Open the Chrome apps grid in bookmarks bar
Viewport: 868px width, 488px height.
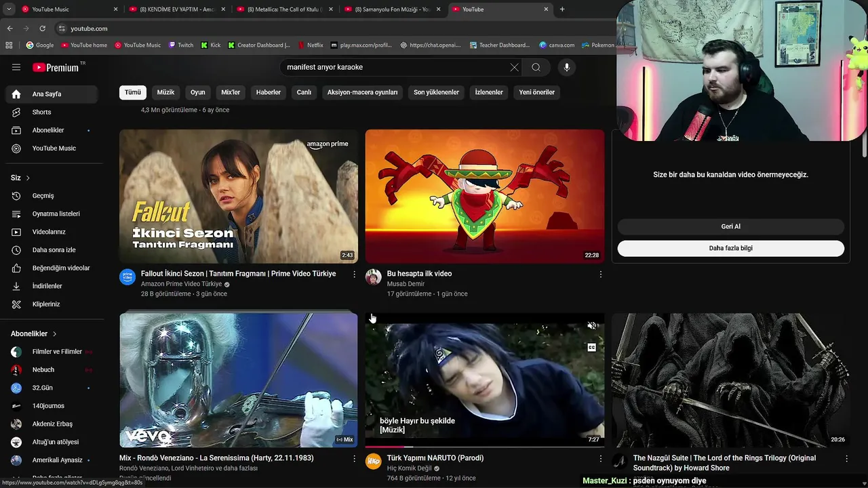pos(9,45)
